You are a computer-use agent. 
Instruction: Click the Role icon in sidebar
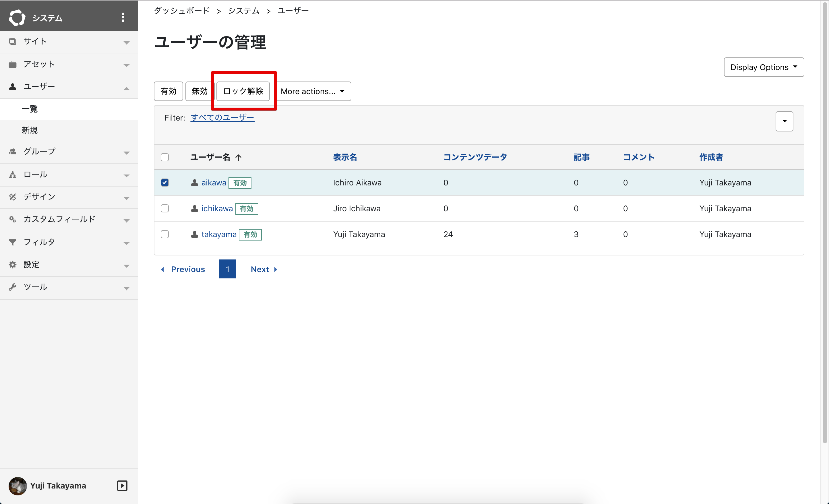pyautogui.click(x=12, y=175)
